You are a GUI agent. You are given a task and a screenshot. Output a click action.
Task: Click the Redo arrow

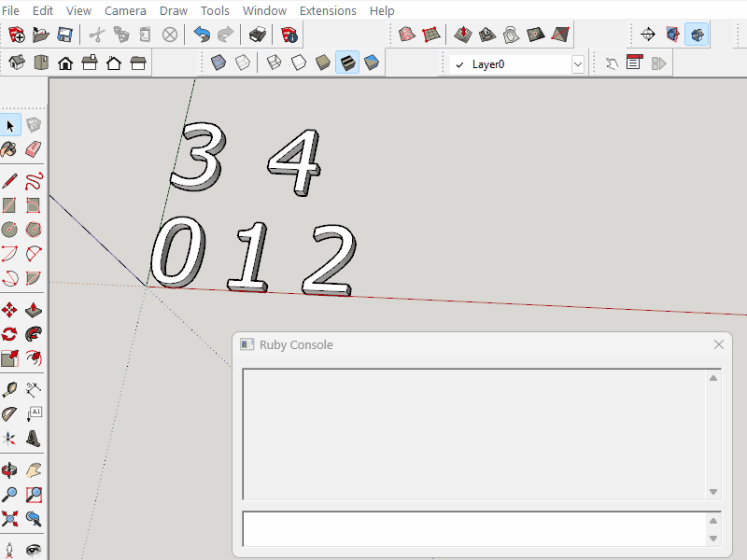pyautogui.click(x=225, y=35)
